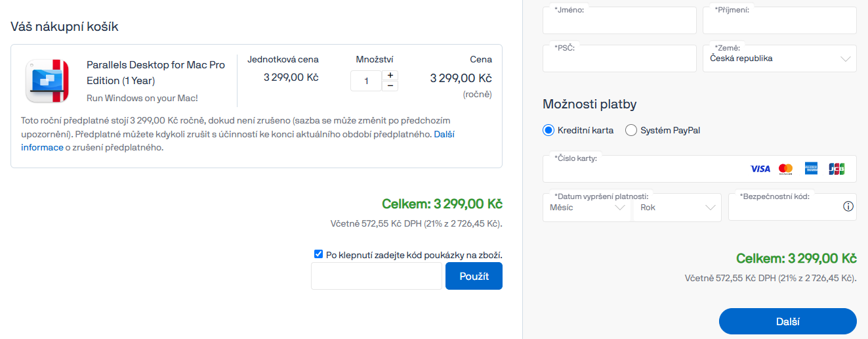The height and width of the screenshot is (339, 868).
Task: Click the voucher code text field
Action: pyautogui.click(x=377, y=276)
